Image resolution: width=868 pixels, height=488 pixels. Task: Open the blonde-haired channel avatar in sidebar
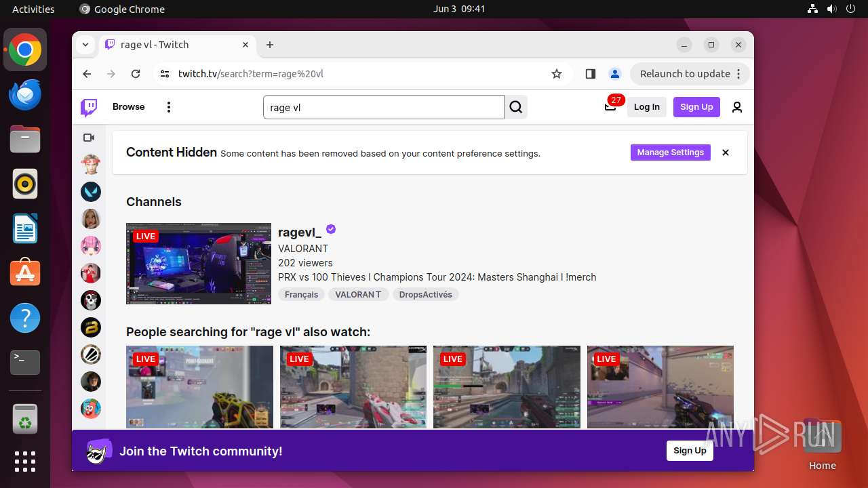coord(91,219)
